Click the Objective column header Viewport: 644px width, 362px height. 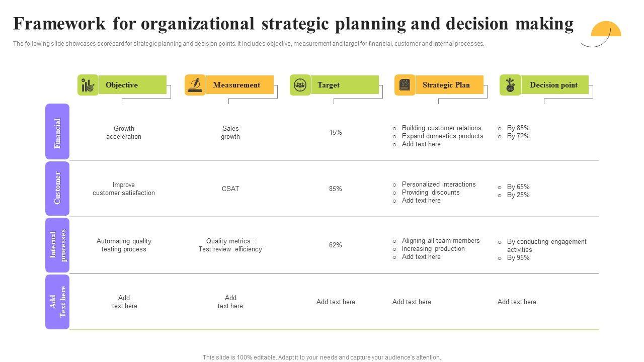(122, 85)
